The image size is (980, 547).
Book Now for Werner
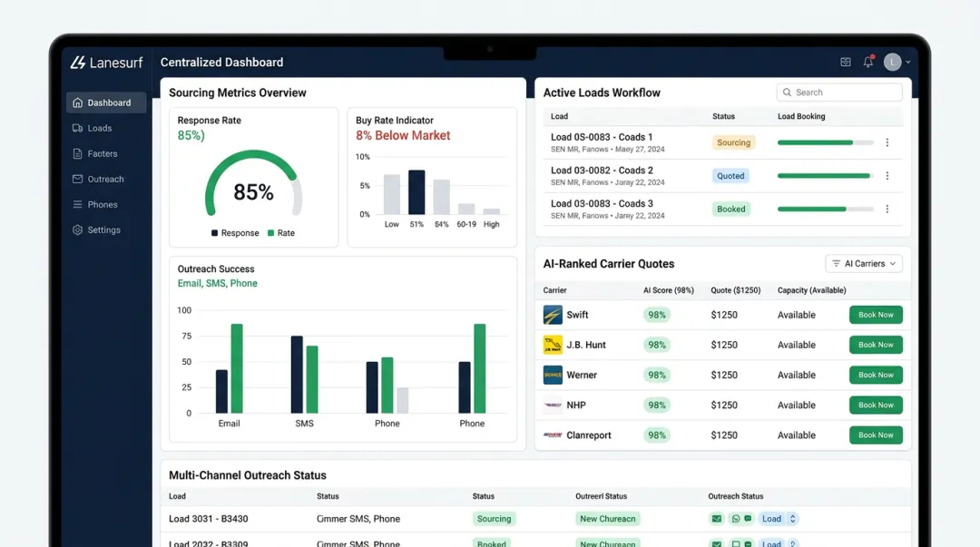coord(876,375)
